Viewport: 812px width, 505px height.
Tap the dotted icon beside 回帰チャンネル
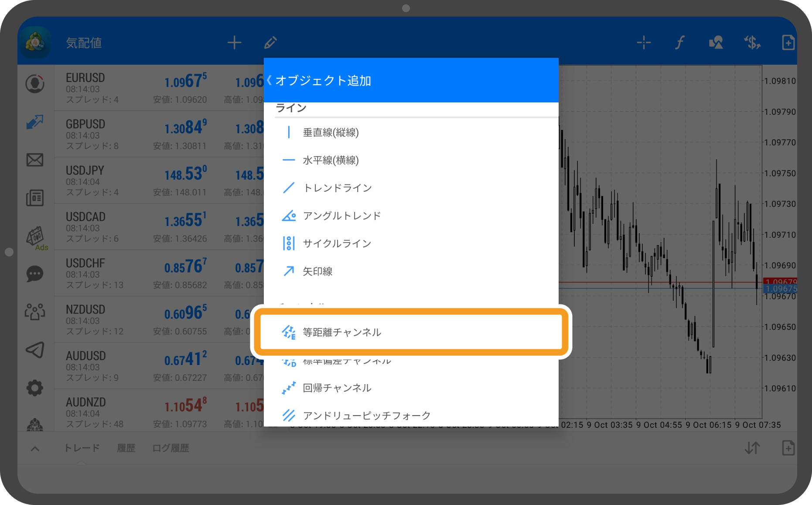[289, 388]
